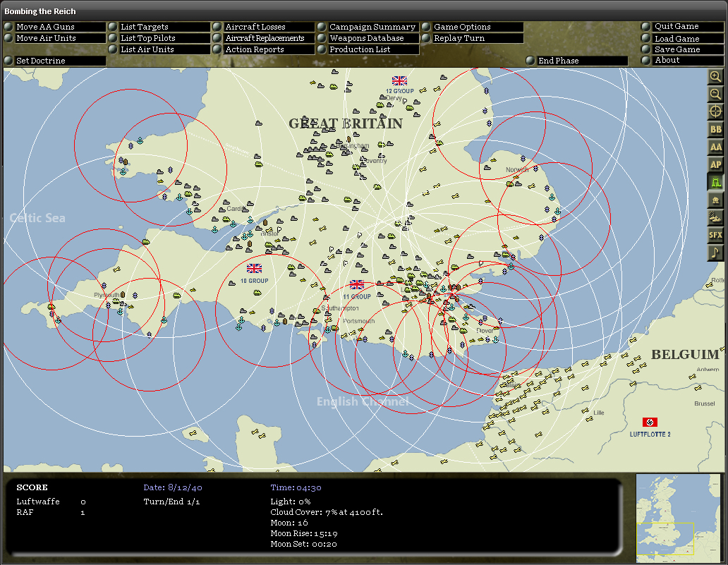Toggle the building targets icon
This screenshot has height=565, width=728.
715,200
